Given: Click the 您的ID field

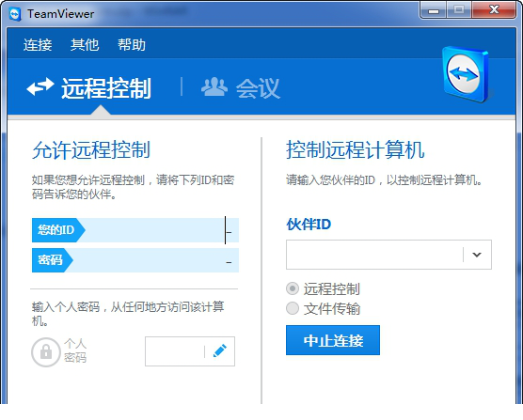Looking at the screenshot, I should point(135,230).
